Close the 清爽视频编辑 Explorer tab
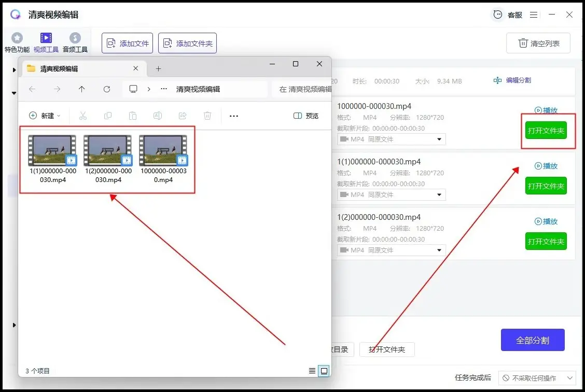This screenshot has width=585, height=392. (136, 68)
